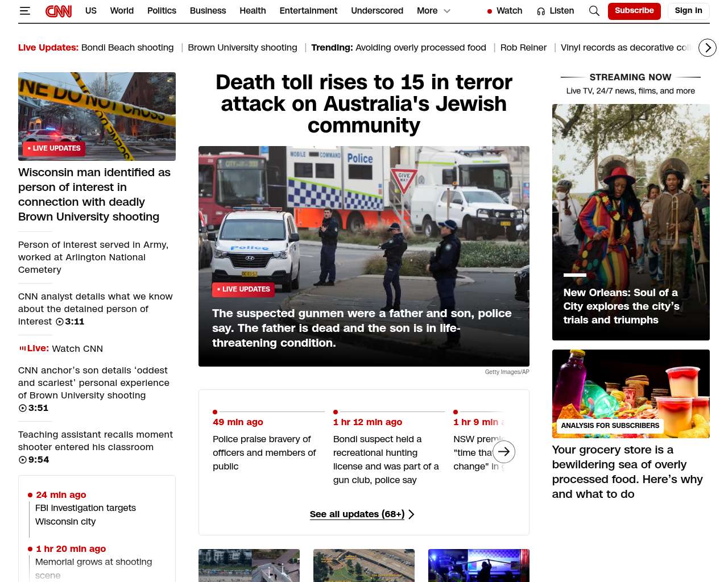
Task: Open See all updates (68+) link
Action: [x=362, y=514]
